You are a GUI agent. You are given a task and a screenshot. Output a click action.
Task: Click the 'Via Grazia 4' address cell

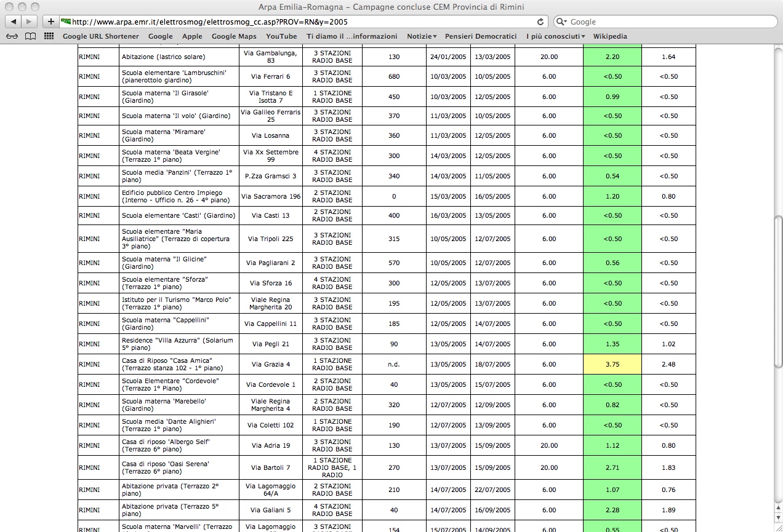point(271,364)
